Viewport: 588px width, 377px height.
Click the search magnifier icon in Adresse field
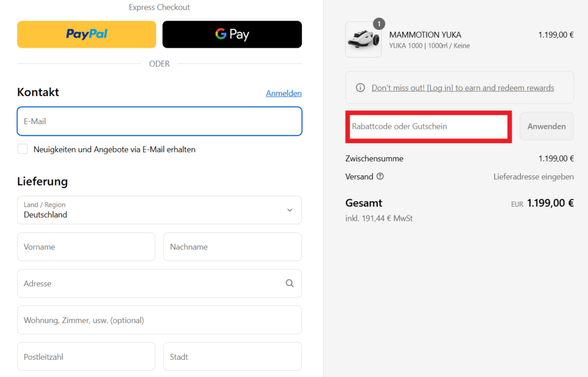289,283
